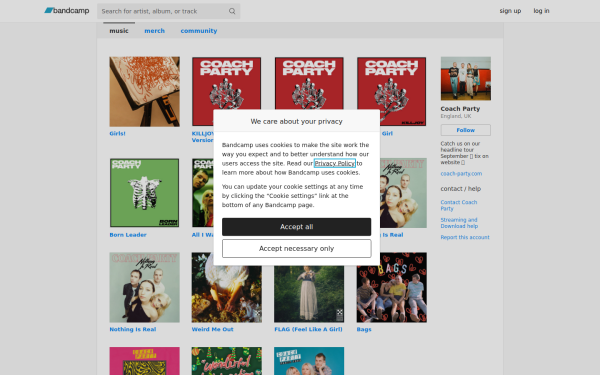Click the search magnifier icon
The image size is (600, 375).
pyautogui.click(x=232, y=11)
